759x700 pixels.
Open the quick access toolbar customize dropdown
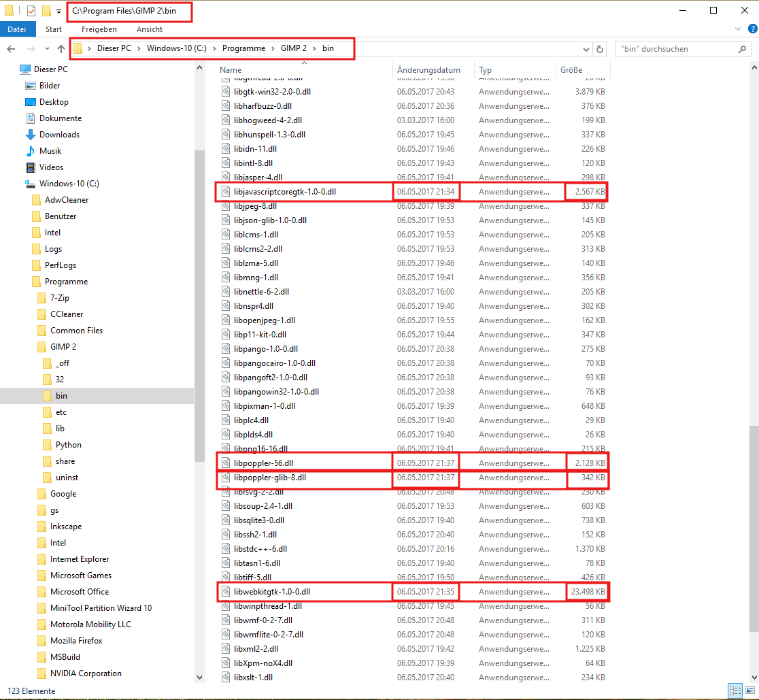pyautogui.click(x=58, y=11)
